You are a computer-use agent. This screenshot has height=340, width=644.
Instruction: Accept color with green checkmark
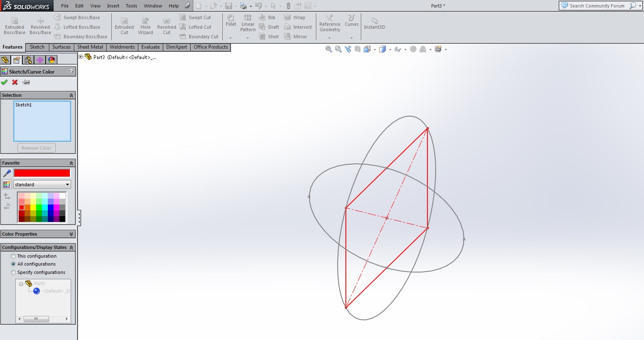tap(5, 82)
